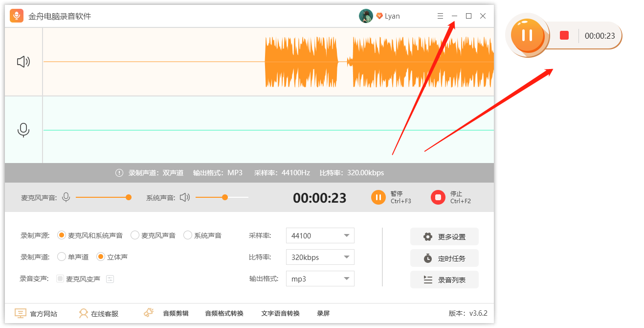
Task: Open the hamburger menu in title bar
Action: (x=440, y=16)
